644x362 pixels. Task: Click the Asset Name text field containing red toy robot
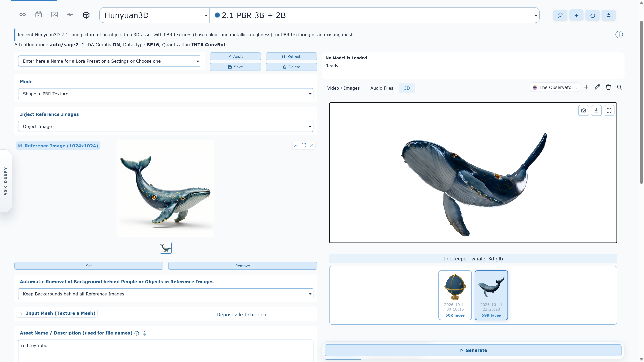pyautogui.click(x=166, y=350)
